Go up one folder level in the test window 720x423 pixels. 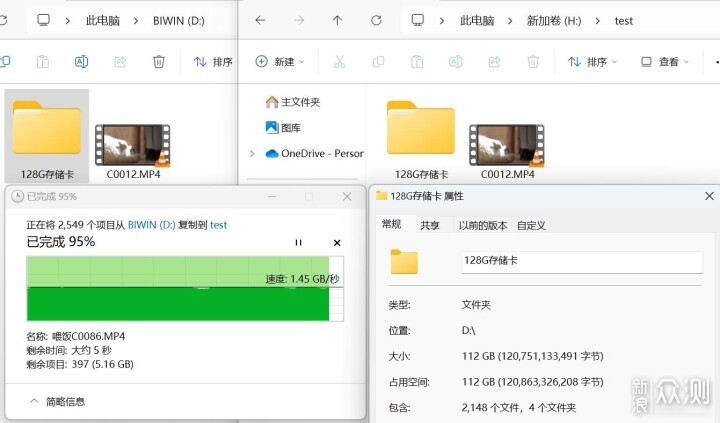[338, 20]
